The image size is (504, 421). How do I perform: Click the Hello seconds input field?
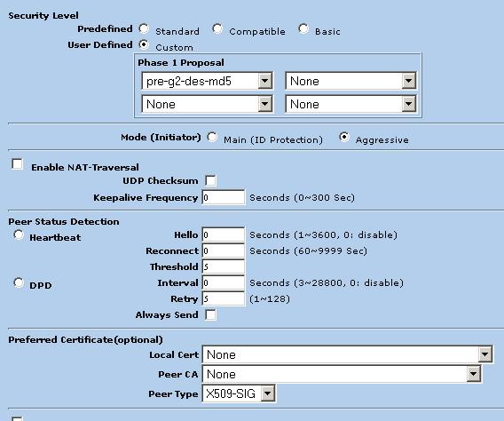[x=223, y=234]
